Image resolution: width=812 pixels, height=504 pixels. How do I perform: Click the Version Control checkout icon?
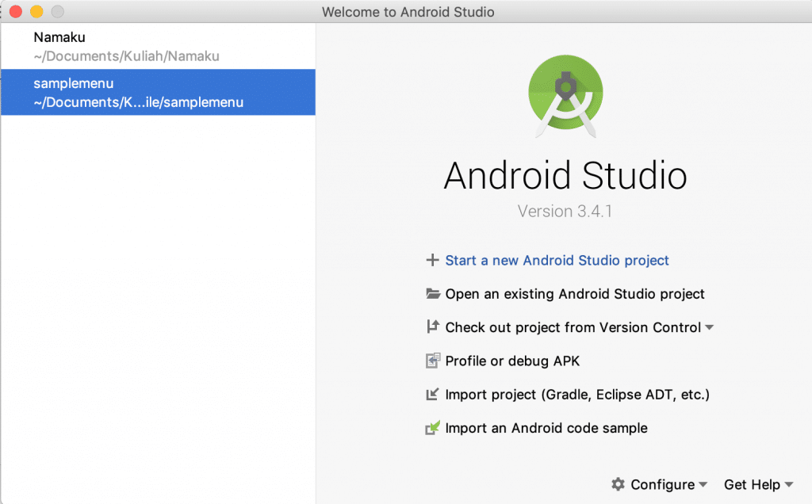pyautogui.click(x=432, y=327)
